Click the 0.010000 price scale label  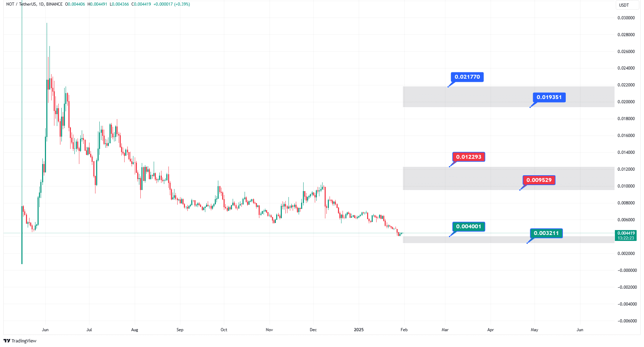coord(626,186)
